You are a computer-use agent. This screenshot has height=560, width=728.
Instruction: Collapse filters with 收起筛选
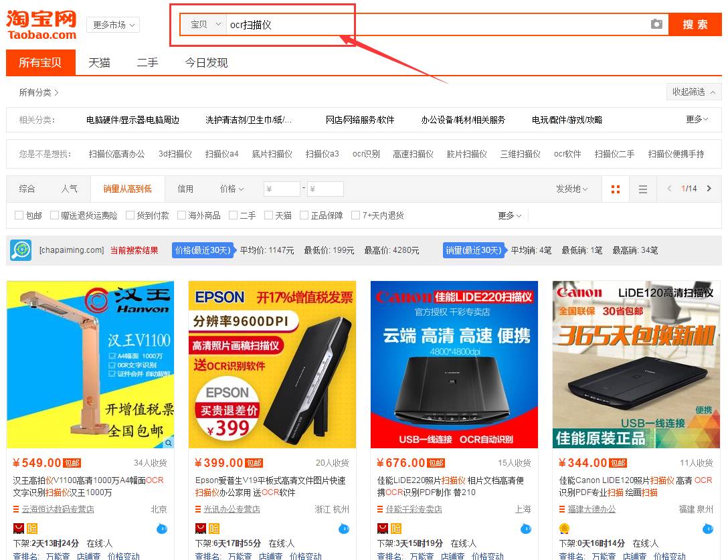coord(694,92)
